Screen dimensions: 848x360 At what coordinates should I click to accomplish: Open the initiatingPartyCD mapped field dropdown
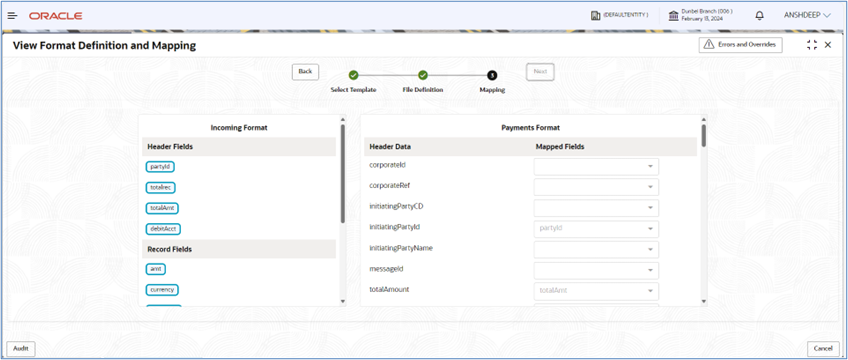pos(596,208)
